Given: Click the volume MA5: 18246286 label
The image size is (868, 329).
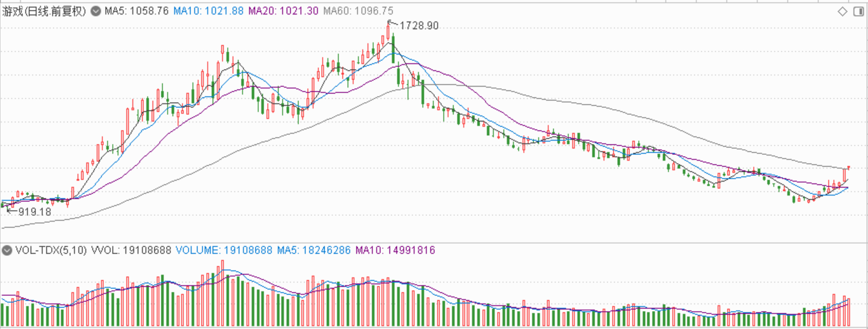Looking at the screenshot, I should coord(314,251).
